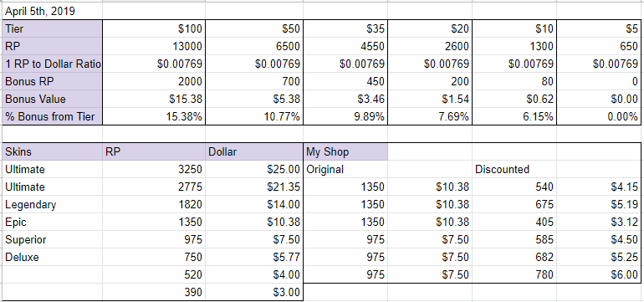This screenshot has height=302, width=644.
Task: Click the 650 RP cell
Action: [x=599, y=46]
